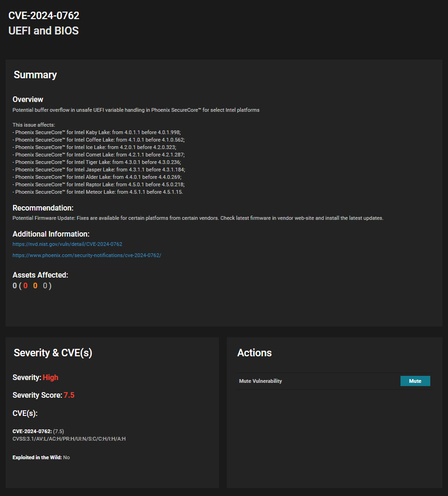Click the CVSS:3.1 vector string
This screenshot has width=448, height=496.
[x=69, y=439]
